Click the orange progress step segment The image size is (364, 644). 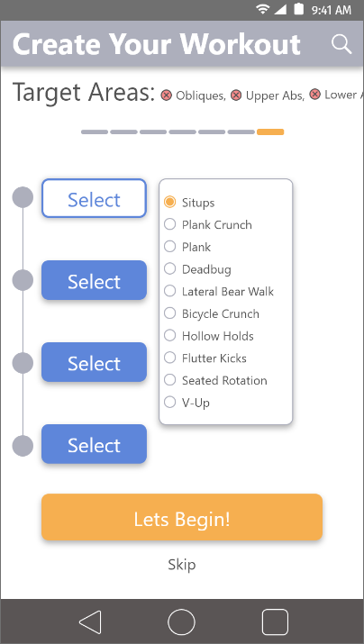270,132
